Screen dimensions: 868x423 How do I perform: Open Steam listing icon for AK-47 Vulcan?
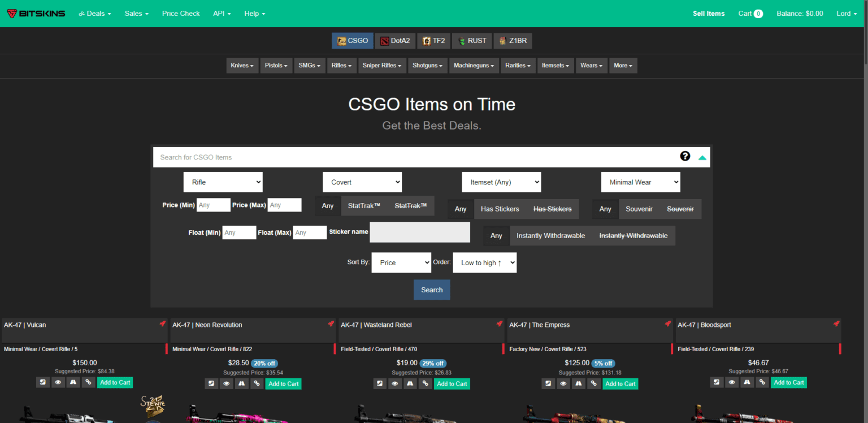click(x=44, y=382)
